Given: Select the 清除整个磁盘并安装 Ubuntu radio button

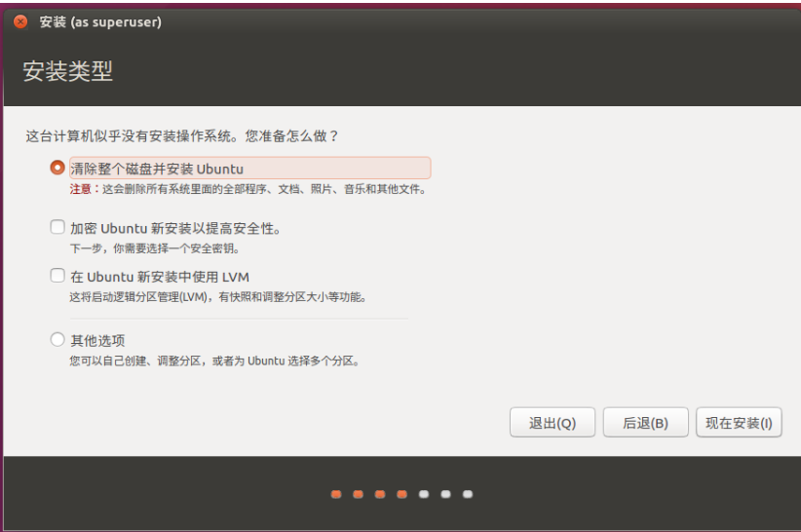Looking at the screenshot, I should 57,168.
